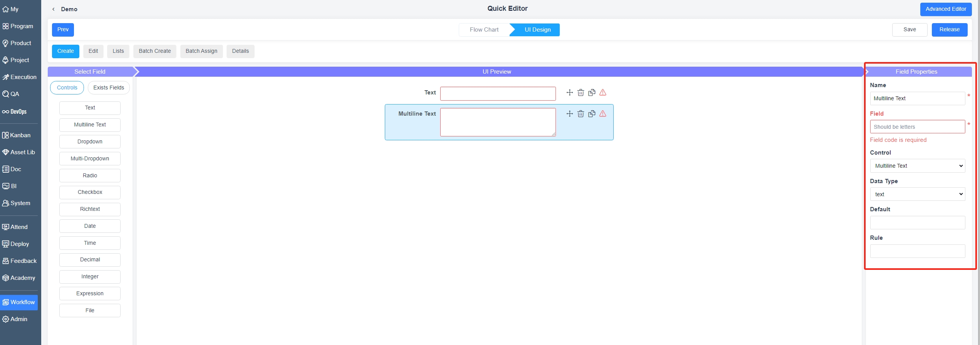Open the Control dropdown in Field Properties

pos(917,166)
